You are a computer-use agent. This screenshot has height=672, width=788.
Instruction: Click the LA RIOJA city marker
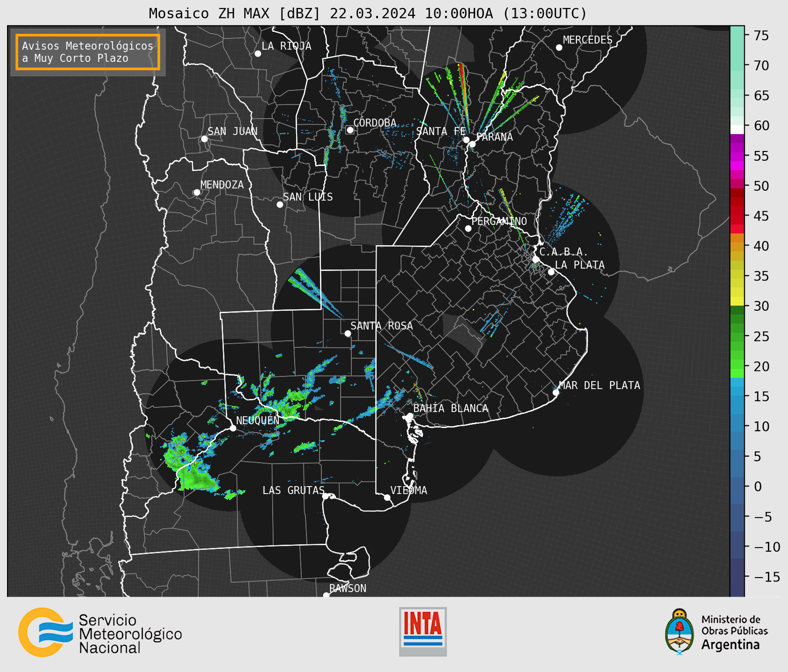tap(258, 54)
